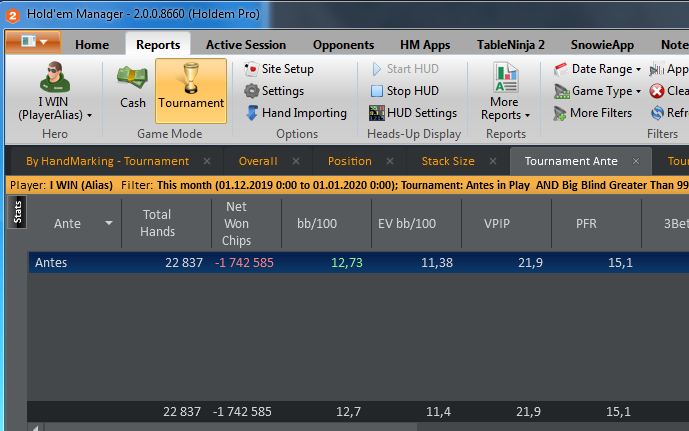Close the Tournament Ante report tab

coord(636,161)
